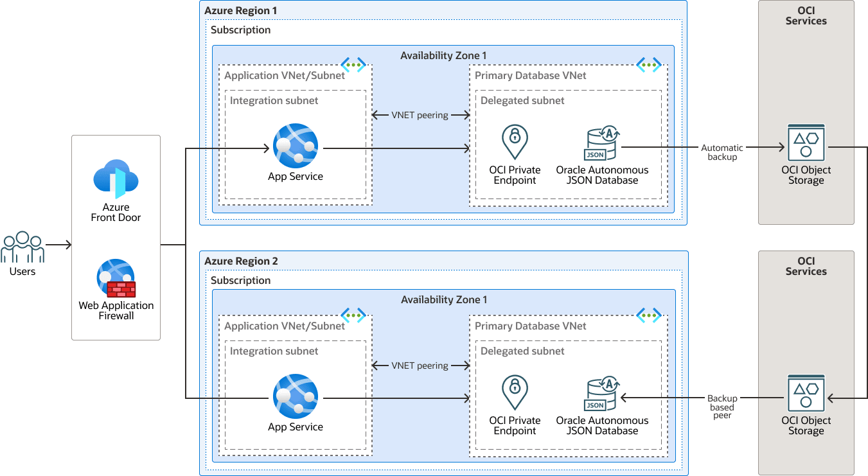Select Autonomous JSON Database icon in Region 1
The height and width of the screenshot is (476, 868).
click(602, 143)
